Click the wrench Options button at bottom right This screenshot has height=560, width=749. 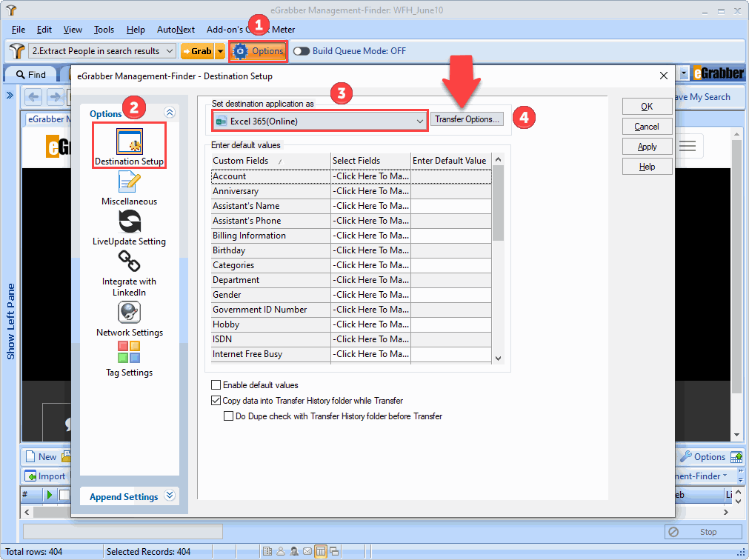702,457
